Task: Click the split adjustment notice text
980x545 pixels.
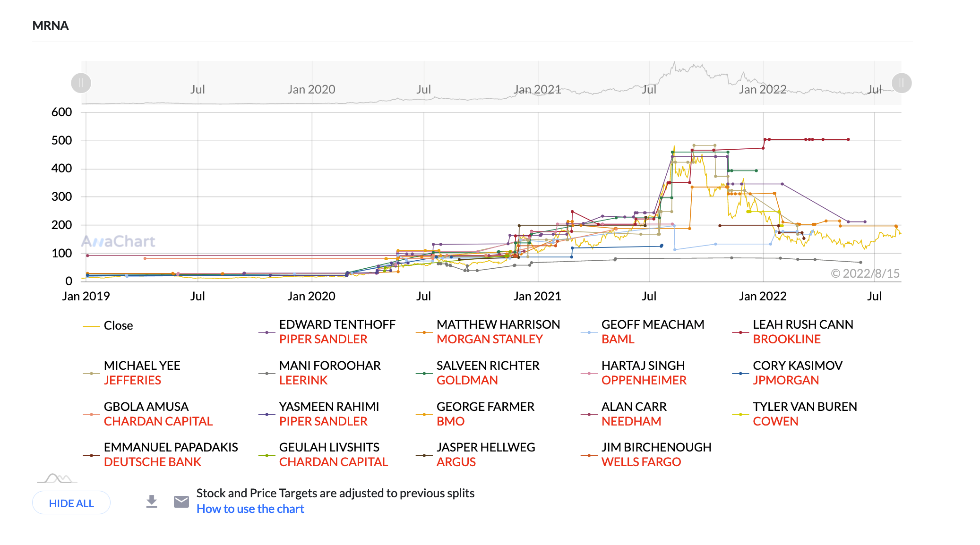Action: [x=335, y=493]
